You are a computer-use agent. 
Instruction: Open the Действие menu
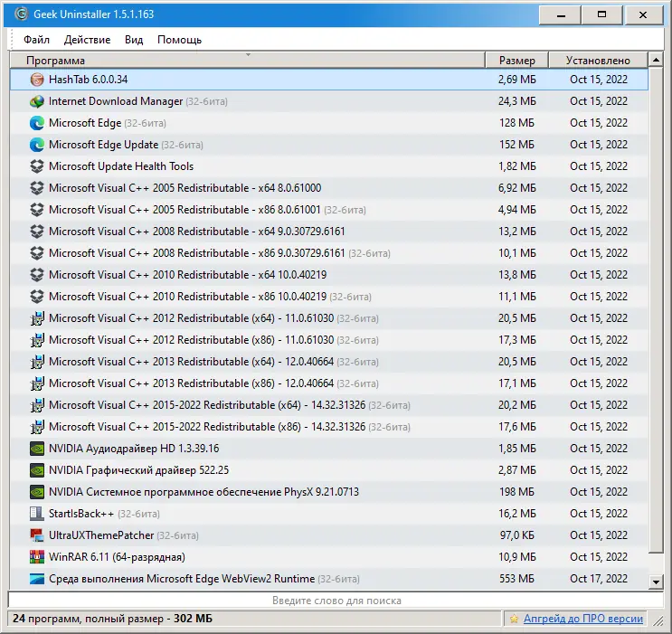pos(88,40)
